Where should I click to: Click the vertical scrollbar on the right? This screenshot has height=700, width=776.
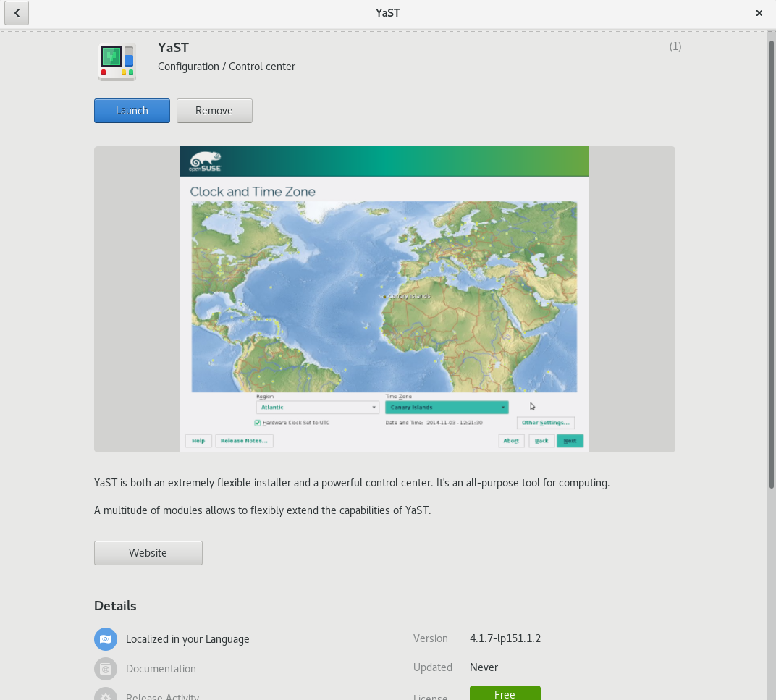pyautogui.click(x=771, y=261)
